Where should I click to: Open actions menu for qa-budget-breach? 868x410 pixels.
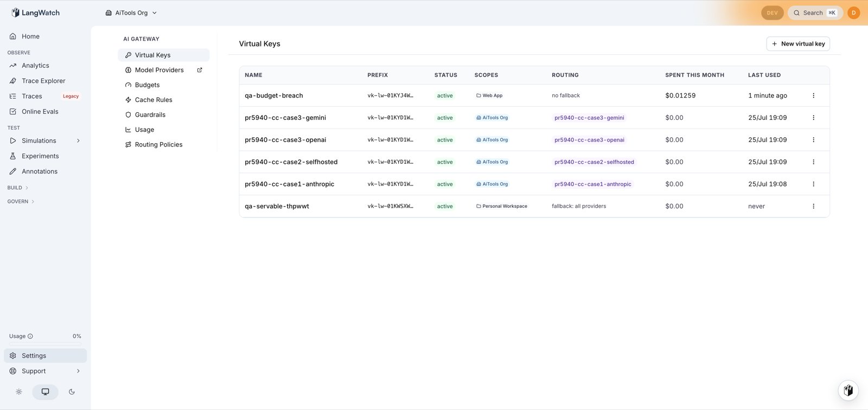pos(813,95)
